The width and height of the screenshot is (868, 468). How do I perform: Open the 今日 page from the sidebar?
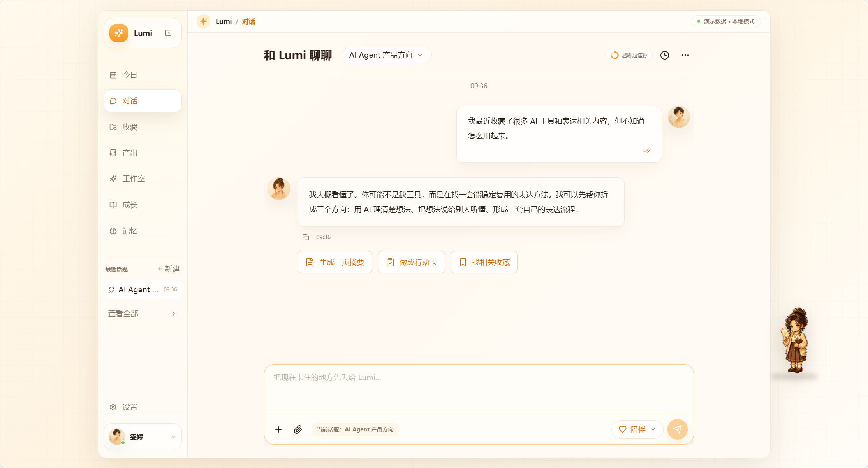point(143,75)
